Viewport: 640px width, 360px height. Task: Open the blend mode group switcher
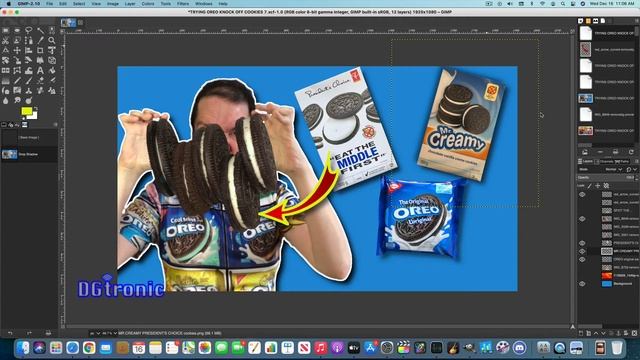coord(632,169)
